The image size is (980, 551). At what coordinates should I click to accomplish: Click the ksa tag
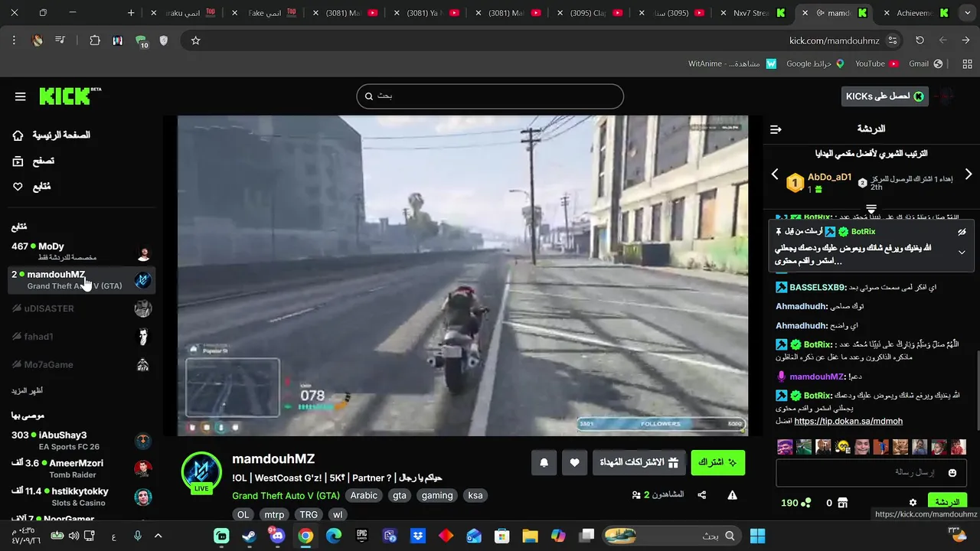point(475,495)
